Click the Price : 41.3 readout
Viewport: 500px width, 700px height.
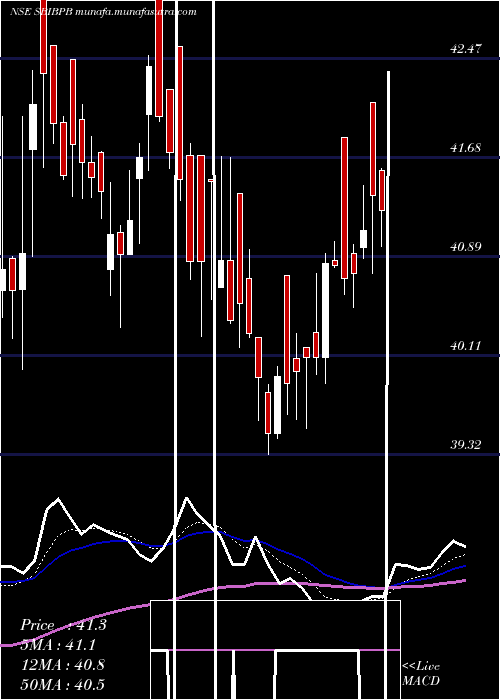pos(63,625)
